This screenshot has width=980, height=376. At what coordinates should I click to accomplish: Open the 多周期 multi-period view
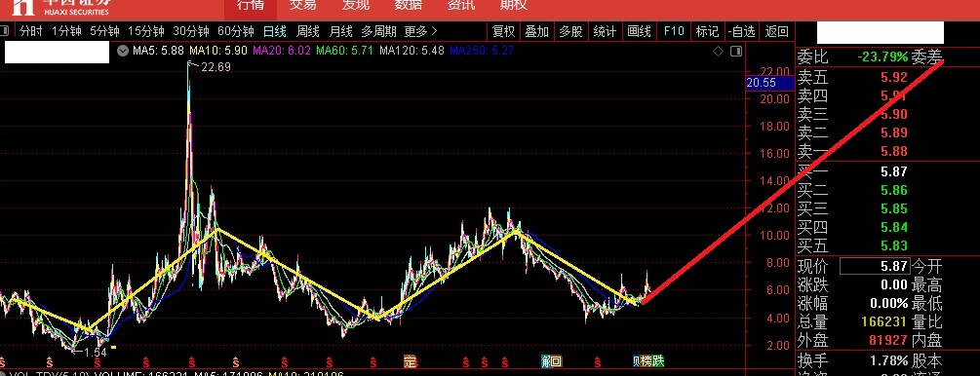(x=378, y=31)
